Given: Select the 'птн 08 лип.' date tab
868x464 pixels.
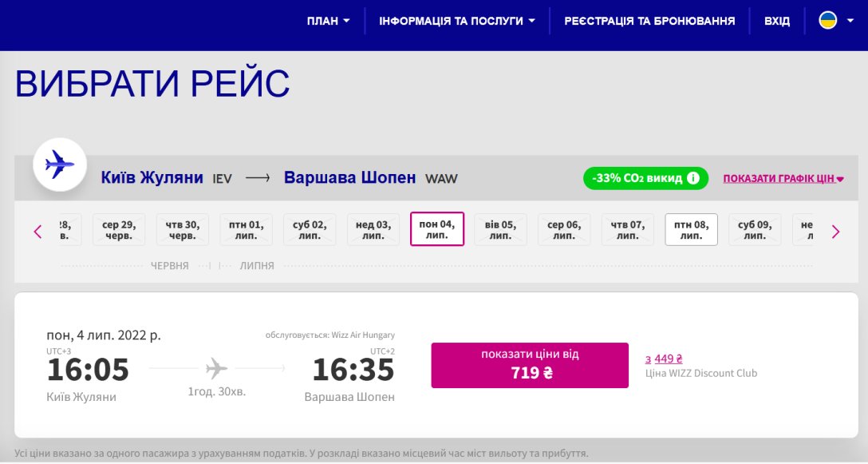Looking at the screenshot, I should (x=691, y=228).
